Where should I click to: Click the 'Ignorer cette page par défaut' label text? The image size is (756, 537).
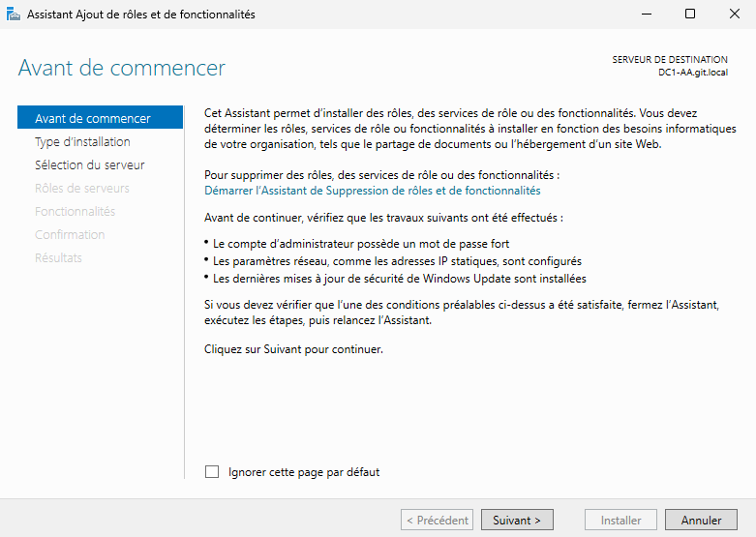coord(304,472)
